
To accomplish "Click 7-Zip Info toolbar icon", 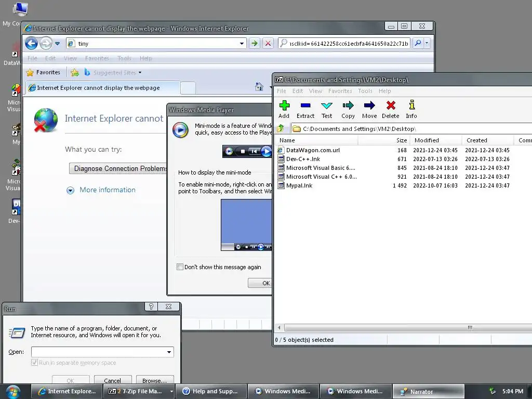I will coord(411,110).
